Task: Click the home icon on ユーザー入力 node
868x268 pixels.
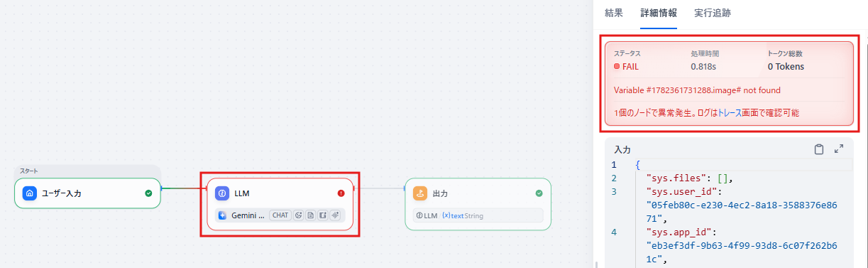Action: [29, 193]
